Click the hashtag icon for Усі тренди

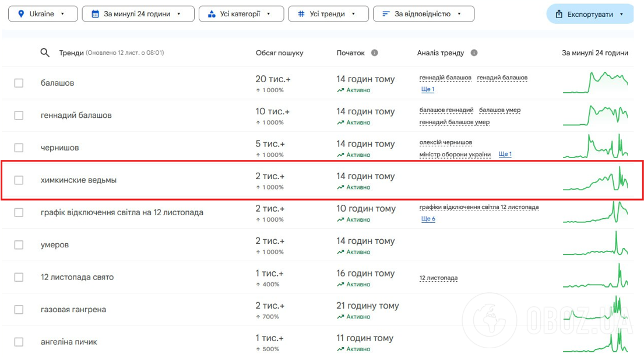click(x=301, y=14)
